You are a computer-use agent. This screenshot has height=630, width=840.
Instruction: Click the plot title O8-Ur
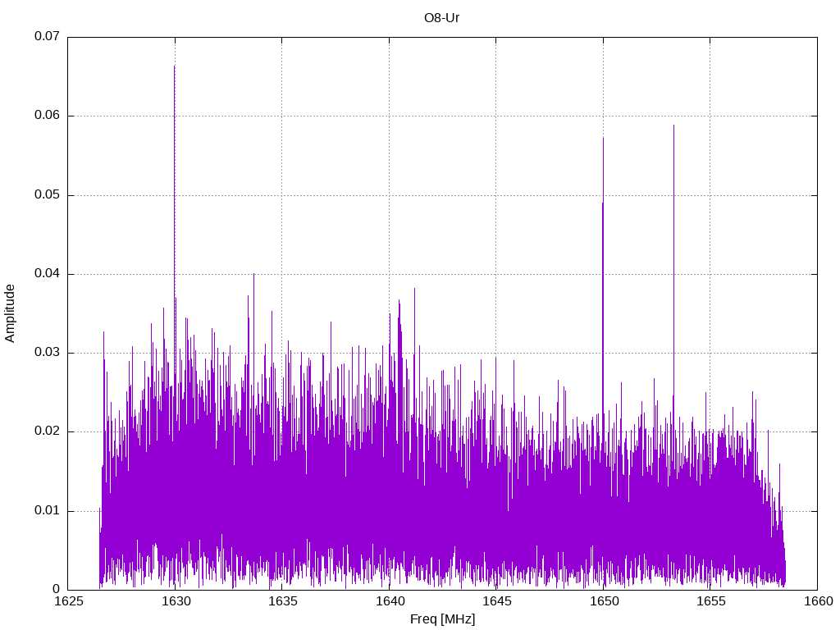click(442, 17)
